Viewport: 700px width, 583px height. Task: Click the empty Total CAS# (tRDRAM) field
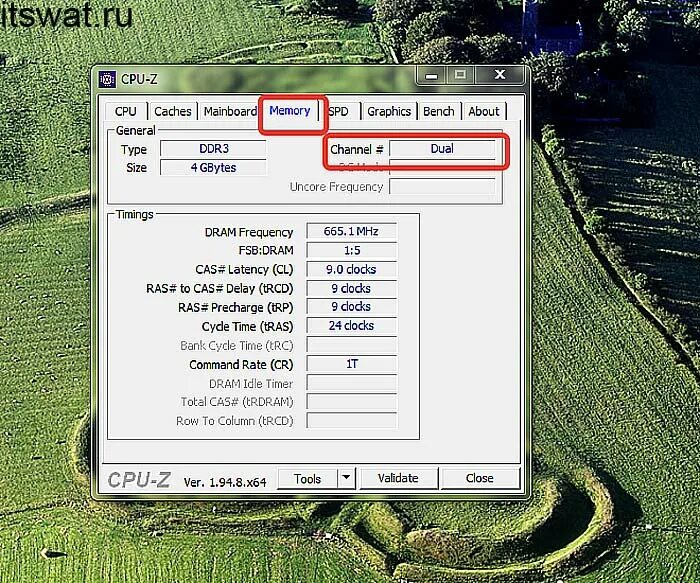tap(351, 402)
